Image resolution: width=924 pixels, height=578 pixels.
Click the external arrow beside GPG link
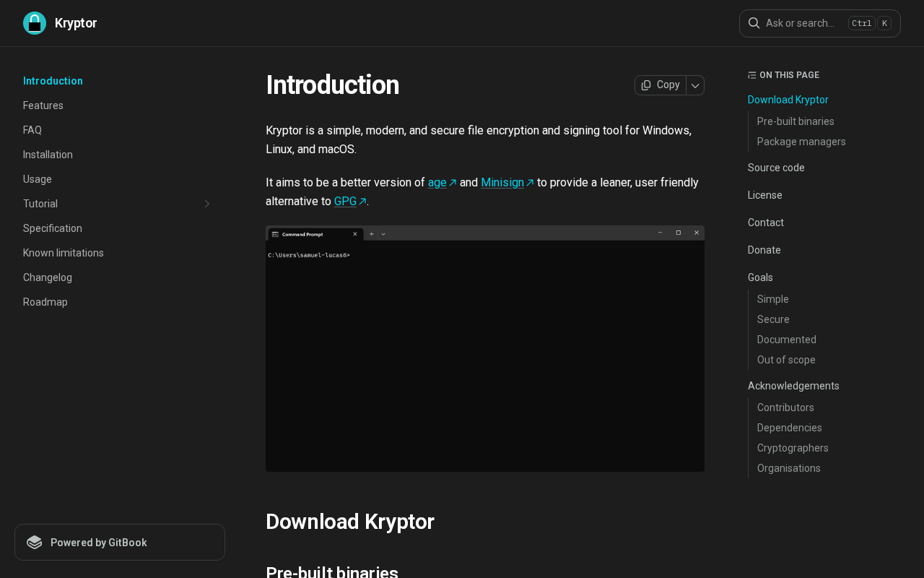click(x=362, y=202)
